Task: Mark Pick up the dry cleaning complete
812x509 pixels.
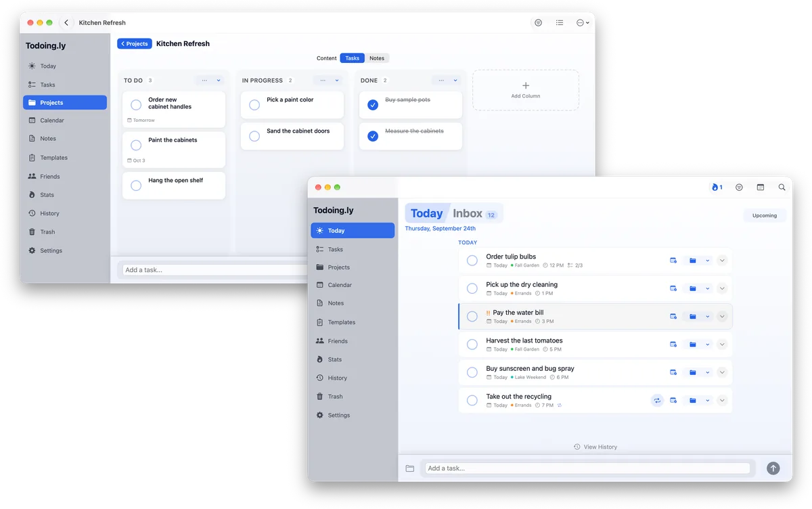Action: [x=472, y=288]
